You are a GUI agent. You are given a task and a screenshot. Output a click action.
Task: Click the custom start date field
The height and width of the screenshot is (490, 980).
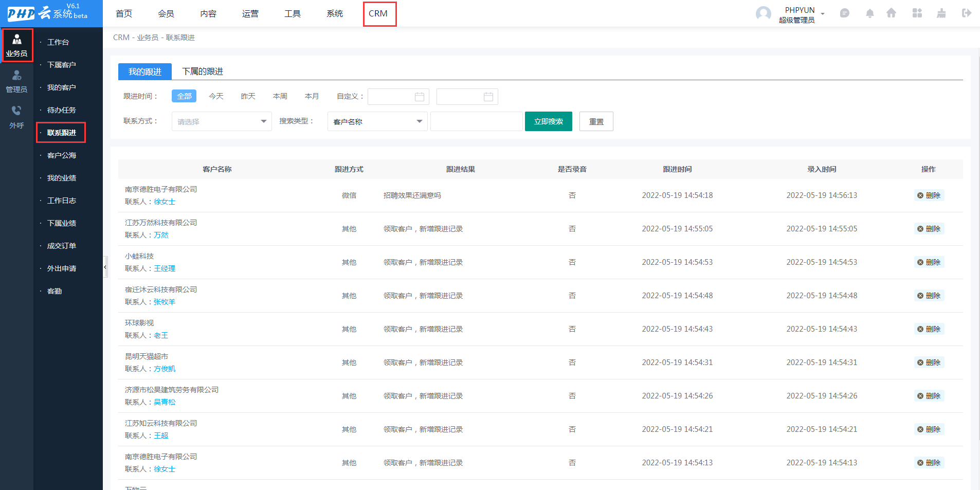click(x=398, y=97)
